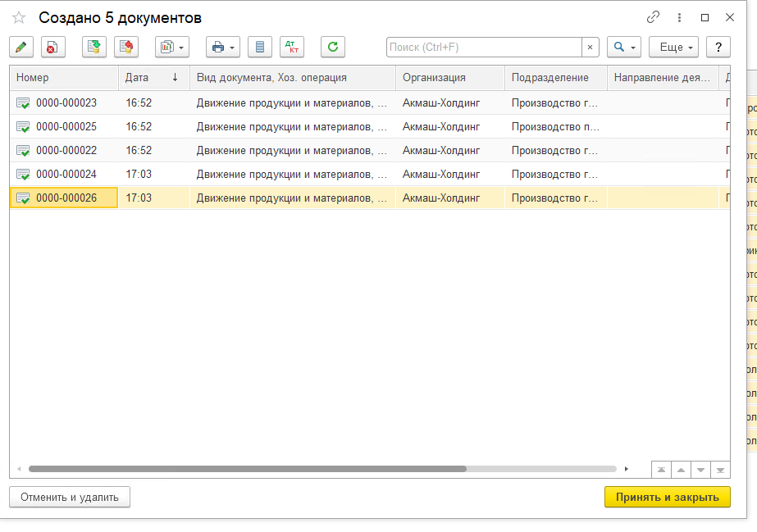Click the posted icon of row 0000-000026
The image size is (757, 532).
[x=23, y=198]
